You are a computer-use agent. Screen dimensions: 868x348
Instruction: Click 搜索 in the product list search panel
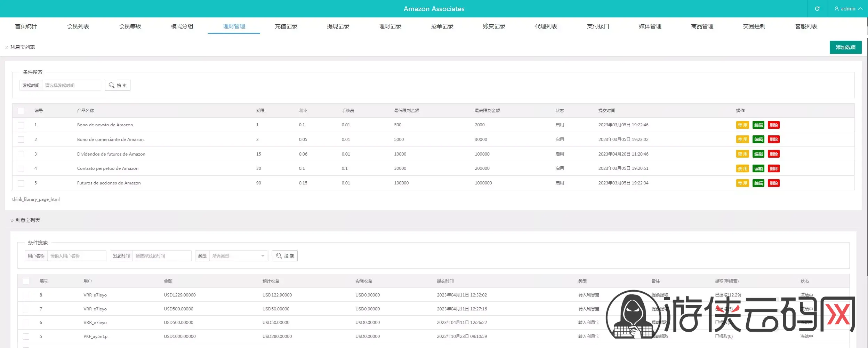point(118,85)
